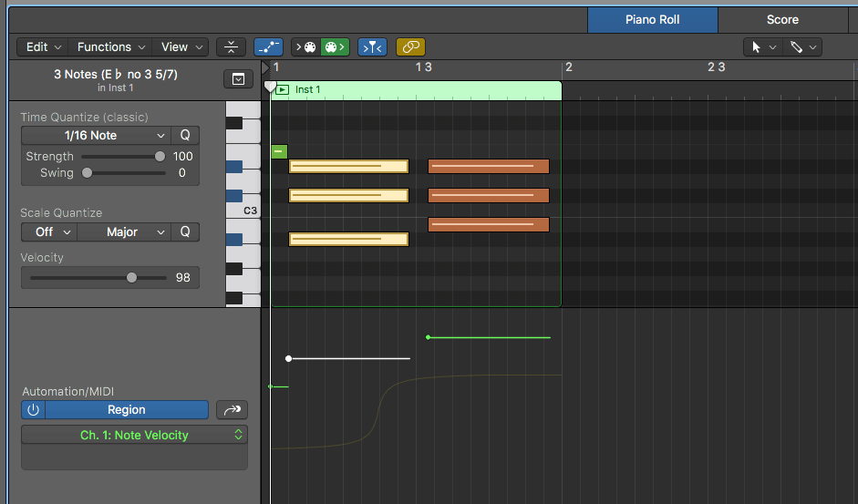Screen dimensions: 858x504
Task: Click the white velocity point
Action: (288, 358)
